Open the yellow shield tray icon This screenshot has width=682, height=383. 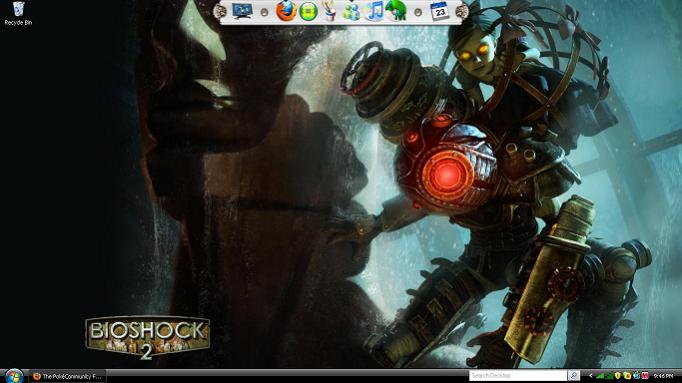618,376
